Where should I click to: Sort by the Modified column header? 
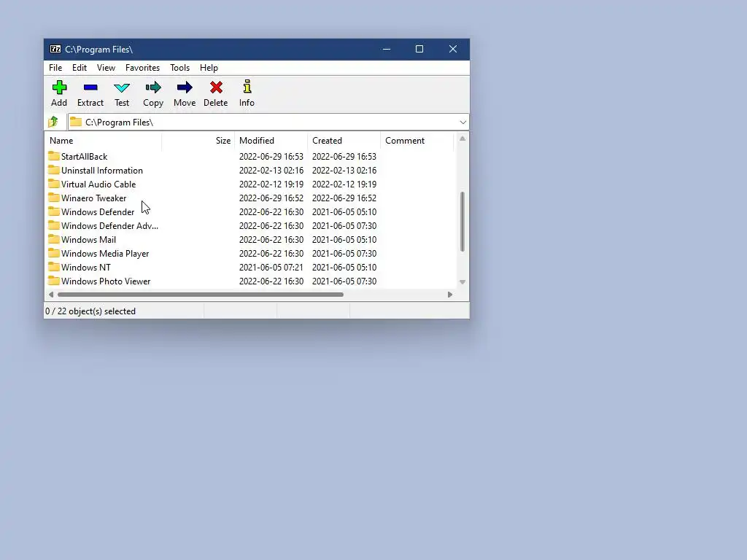(x=271, y=141)
